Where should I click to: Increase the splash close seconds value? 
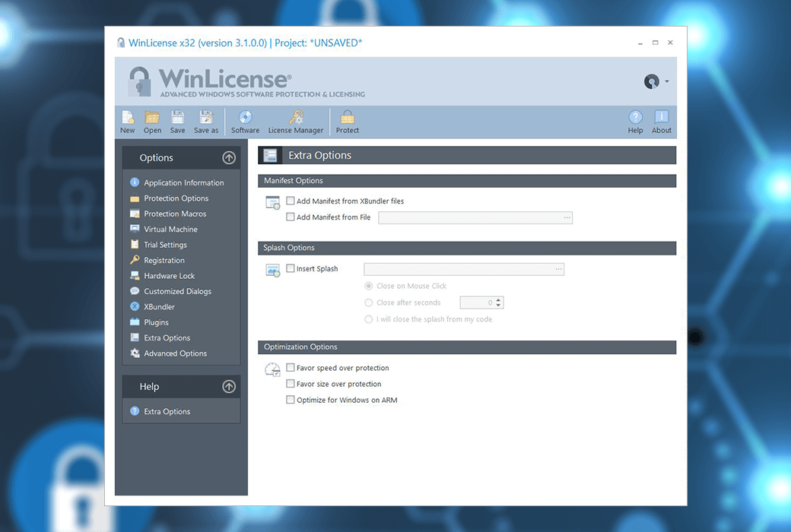coord(498,299)
